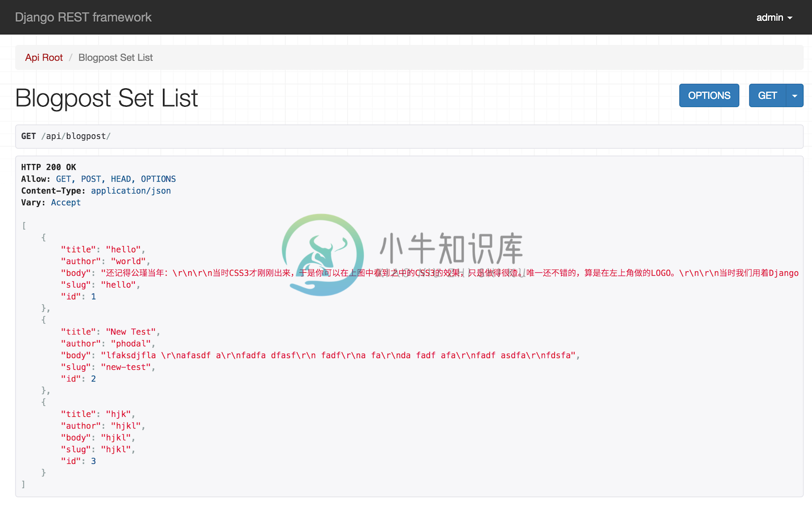Click the "slug": "hjkl" line
The image size is (812, 509).
(x=98, y=449)
